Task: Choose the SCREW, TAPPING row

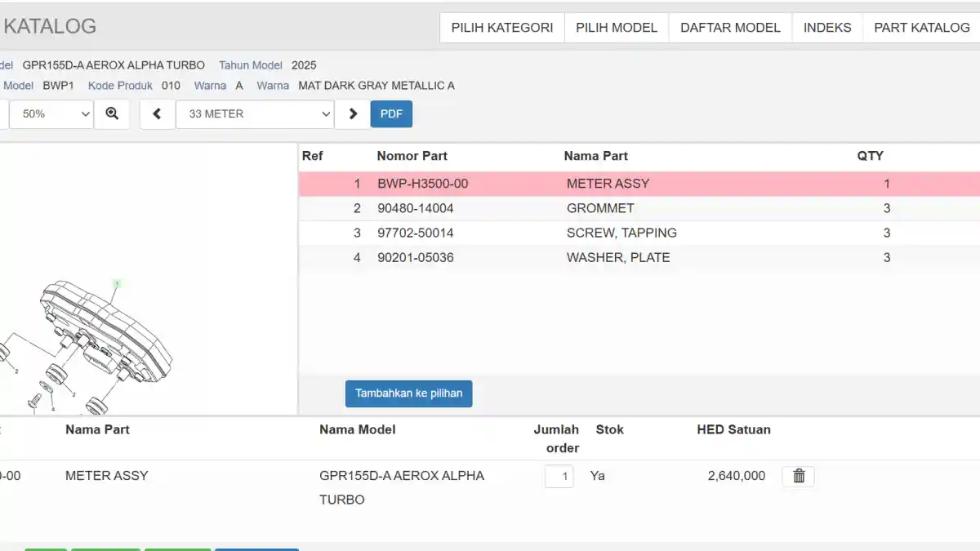Action: (621, 233)
